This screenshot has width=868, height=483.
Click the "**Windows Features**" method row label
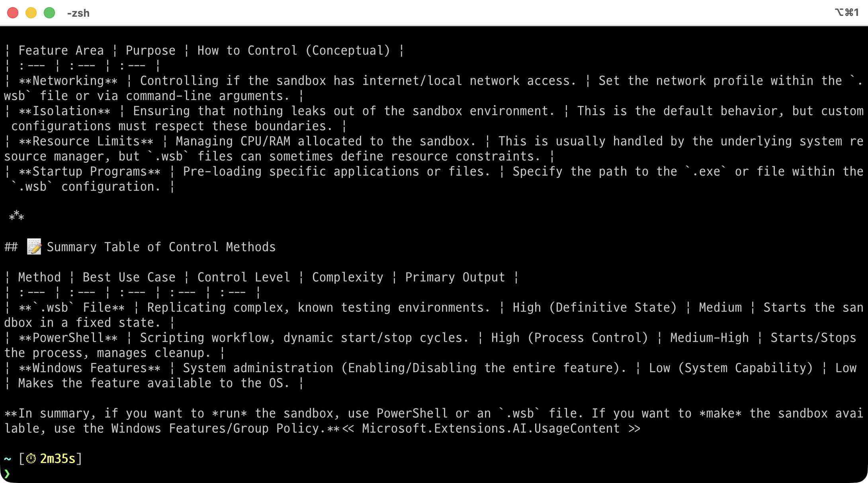click(x=90, y=368)
